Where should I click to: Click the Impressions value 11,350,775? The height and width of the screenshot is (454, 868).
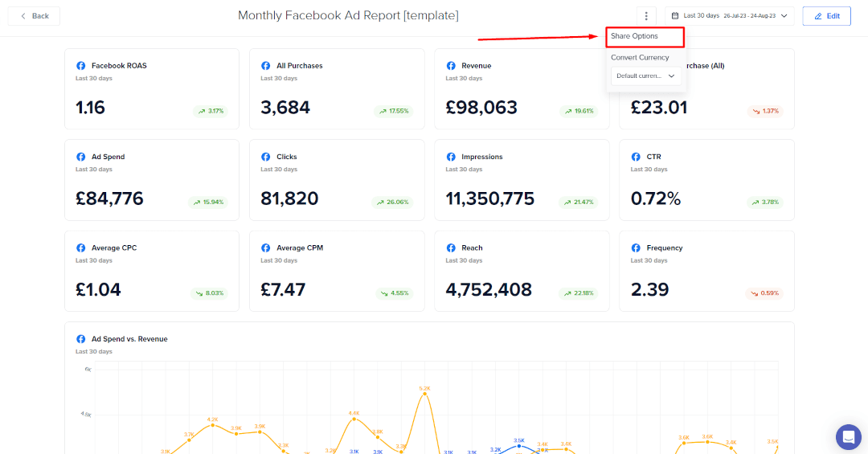tap(490, 198)
